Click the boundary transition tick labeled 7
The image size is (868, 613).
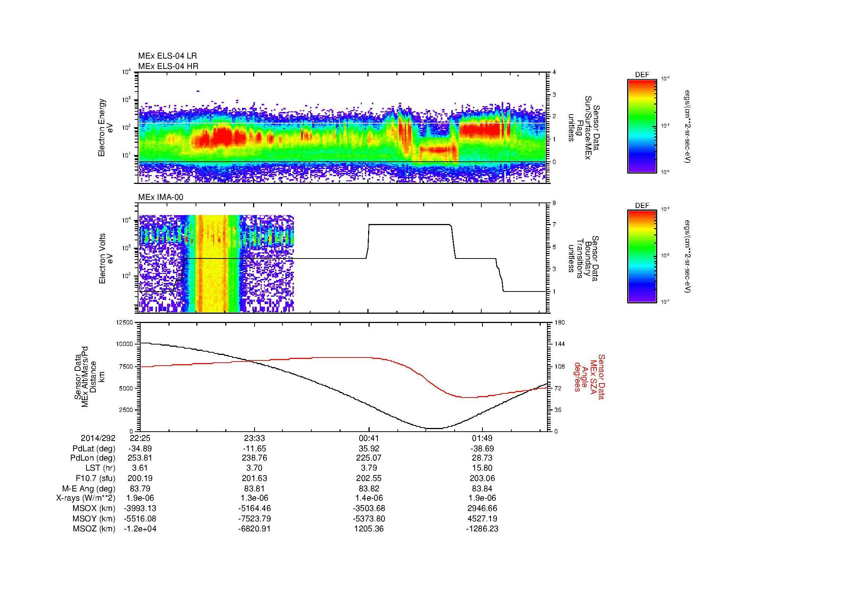pyautogui.click(x=554, y=225)
